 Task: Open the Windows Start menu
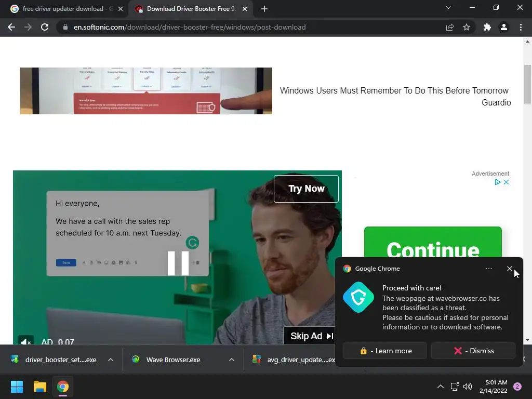click(17, 387)
